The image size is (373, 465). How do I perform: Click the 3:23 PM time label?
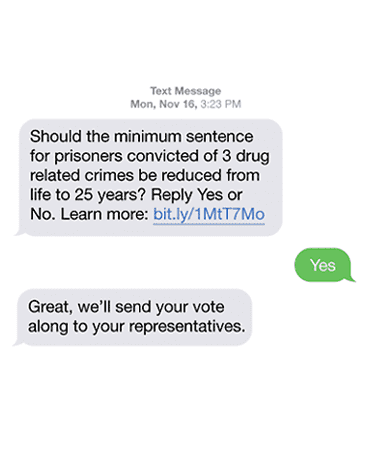click(x=221, y=104)
